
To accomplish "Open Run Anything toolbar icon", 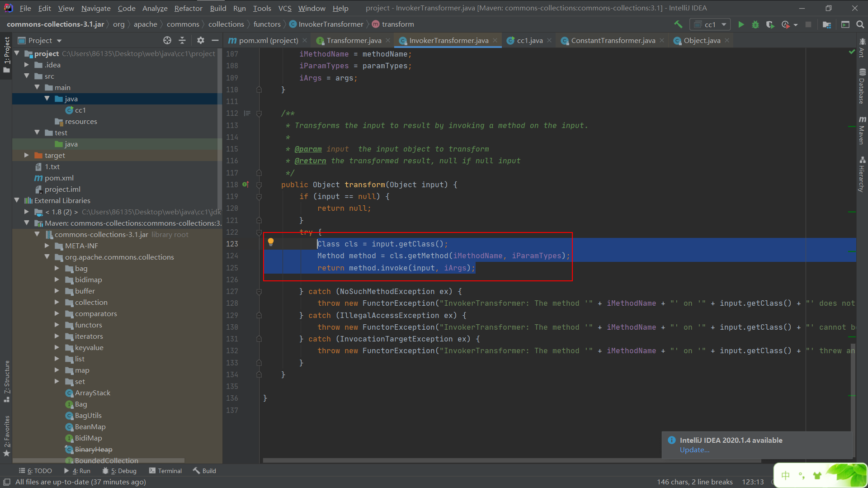I will pyautogui.click(x=845, y=24).
